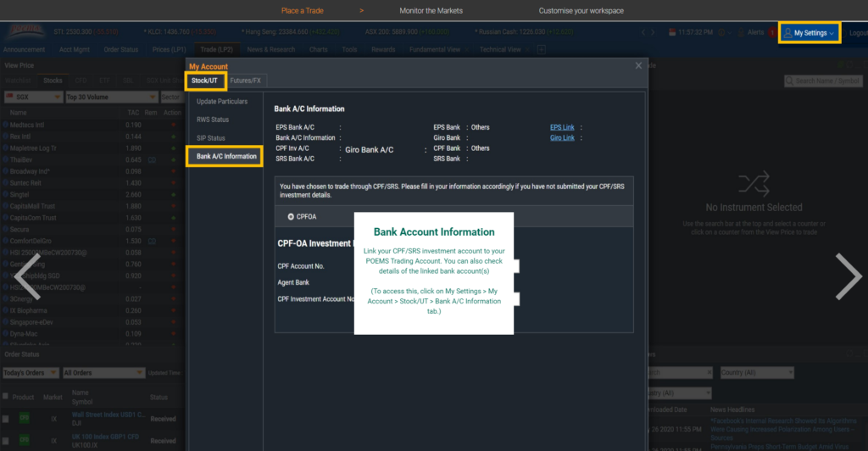Switch to the Stock/UT tab
Screen dimensions: 868x451
tap(205, 81)
